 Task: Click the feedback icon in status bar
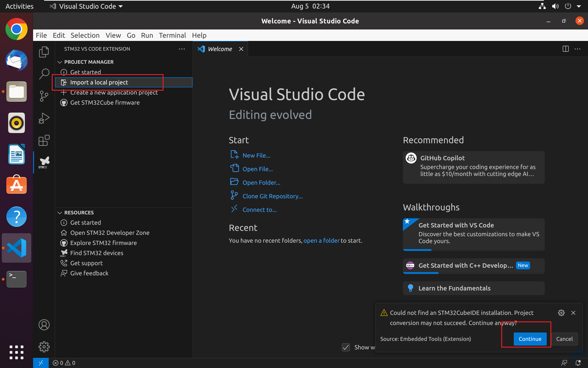click(564, 363)
